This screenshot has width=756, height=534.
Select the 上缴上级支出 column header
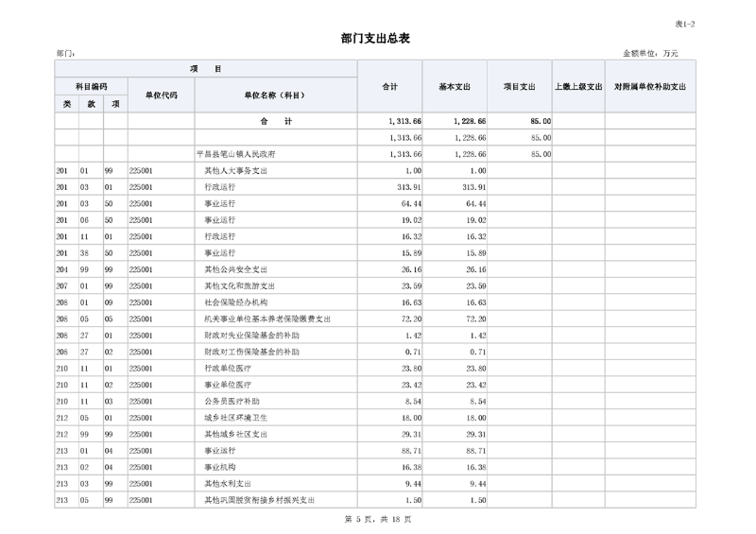(x=577, y=87)
